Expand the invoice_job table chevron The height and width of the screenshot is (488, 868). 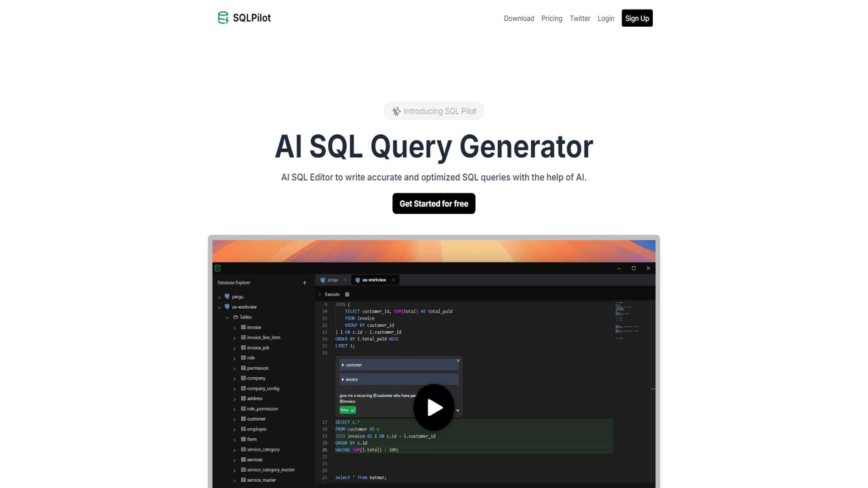(234, 348)
